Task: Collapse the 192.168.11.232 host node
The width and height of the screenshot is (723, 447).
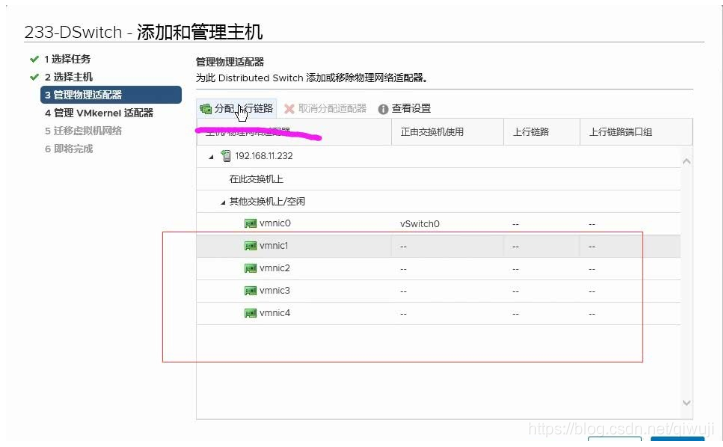Action: 211,157
